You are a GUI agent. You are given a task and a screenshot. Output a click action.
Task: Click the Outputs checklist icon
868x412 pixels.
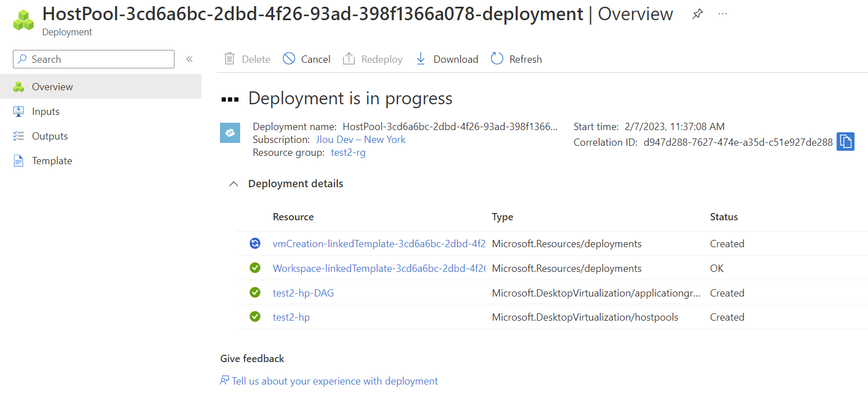[x=19, y=136]
